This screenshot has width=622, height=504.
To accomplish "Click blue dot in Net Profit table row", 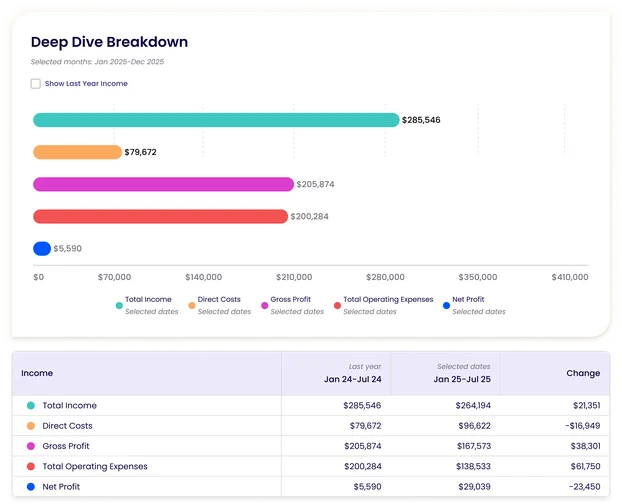I will [x=31, y=487].
